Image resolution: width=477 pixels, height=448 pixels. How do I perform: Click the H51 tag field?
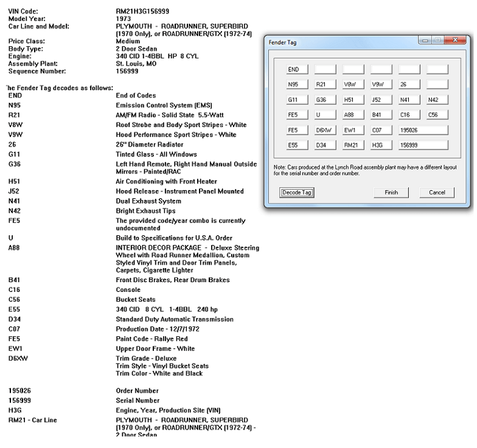click(353, 100)
